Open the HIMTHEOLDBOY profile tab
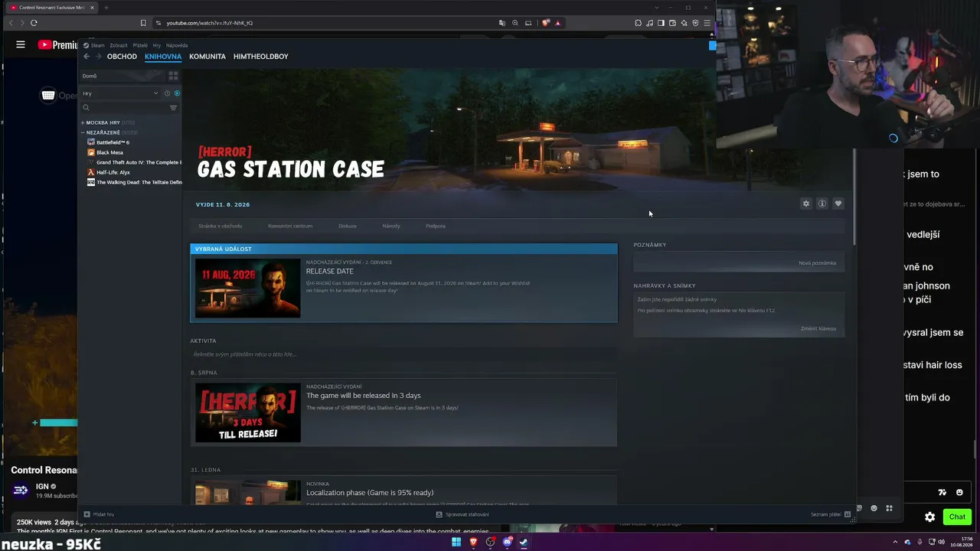This screenshot has width=980, height=551. [261, 57]
